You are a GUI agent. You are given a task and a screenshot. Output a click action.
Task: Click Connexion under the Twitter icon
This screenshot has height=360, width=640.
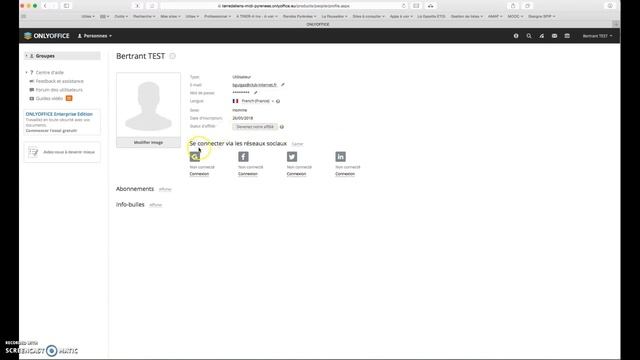coord(296,174)
